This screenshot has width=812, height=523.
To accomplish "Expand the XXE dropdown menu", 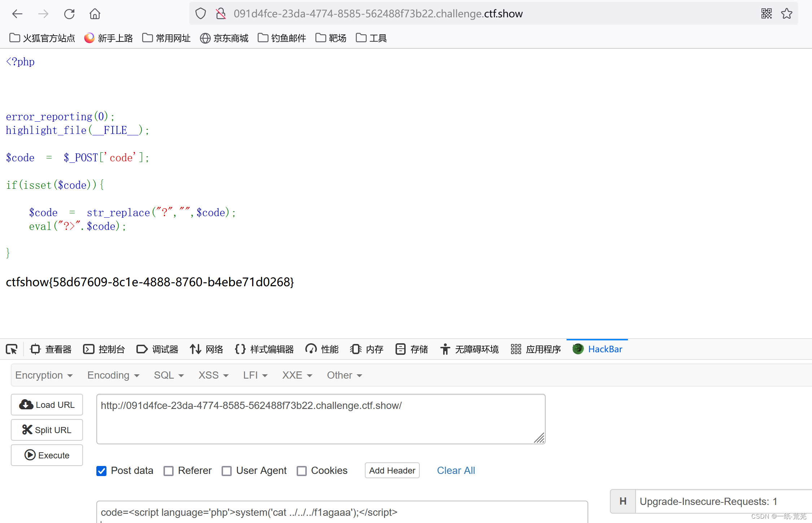I will [297, 375].
